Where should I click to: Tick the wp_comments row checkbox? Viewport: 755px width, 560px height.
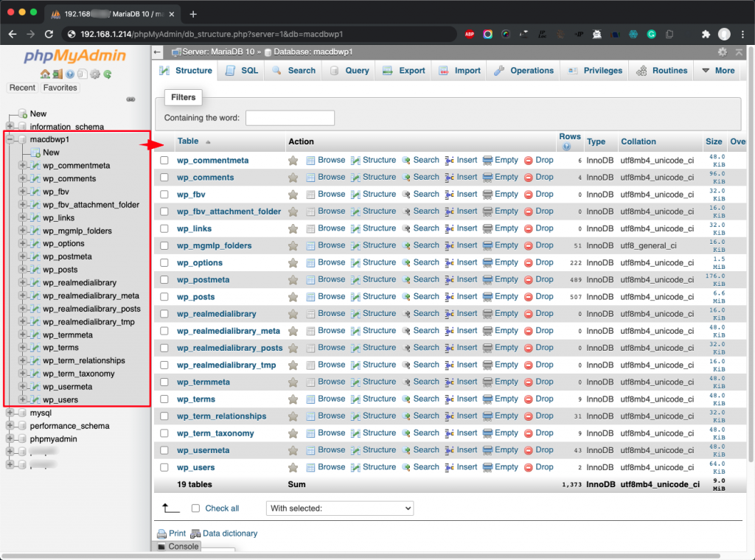[164, 178]
